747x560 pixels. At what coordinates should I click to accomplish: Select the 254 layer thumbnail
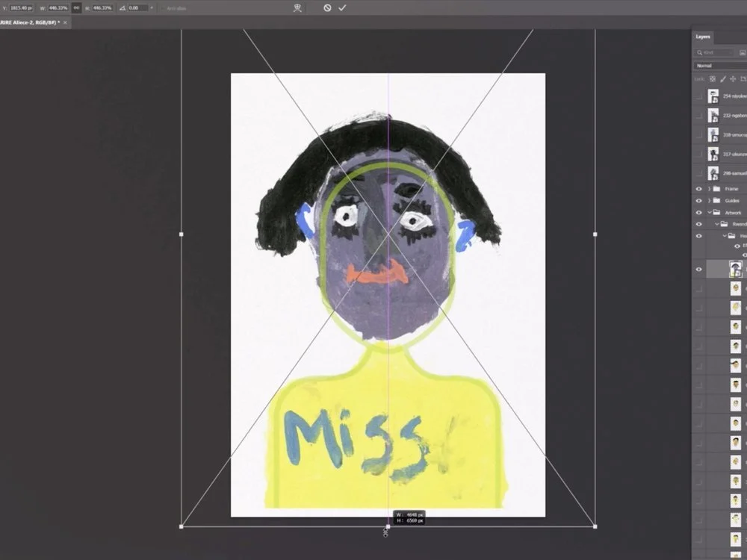(713, 96)
